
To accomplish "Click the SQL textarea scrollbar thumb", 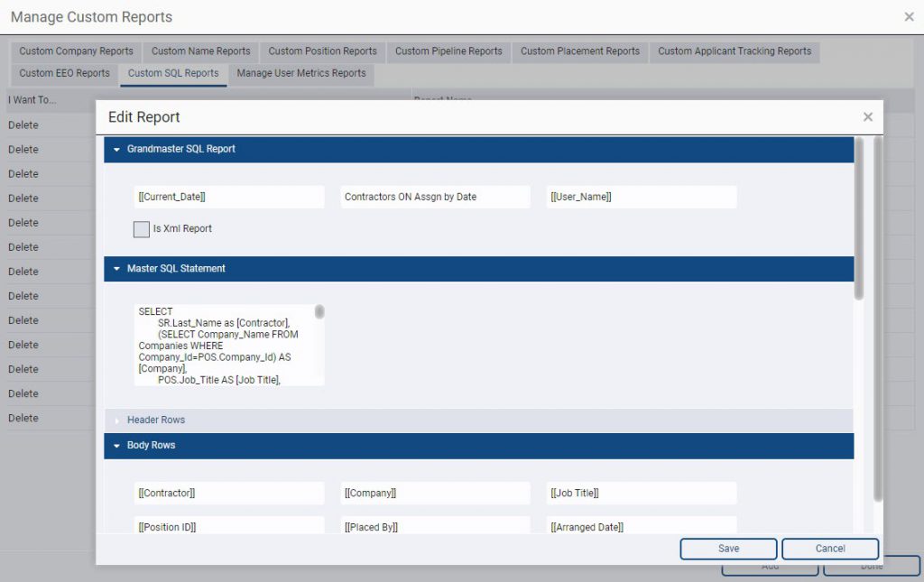I will tap(319, 311).
